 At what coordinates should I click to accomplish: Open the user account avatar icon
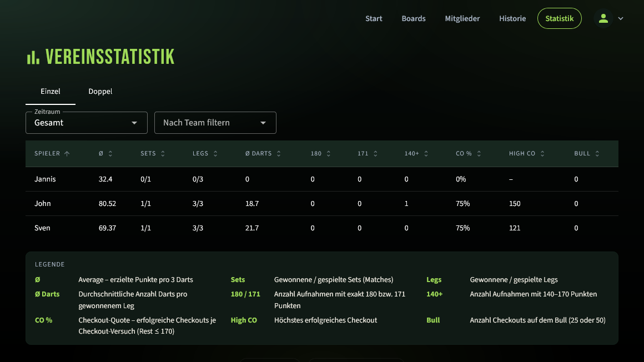603,18
